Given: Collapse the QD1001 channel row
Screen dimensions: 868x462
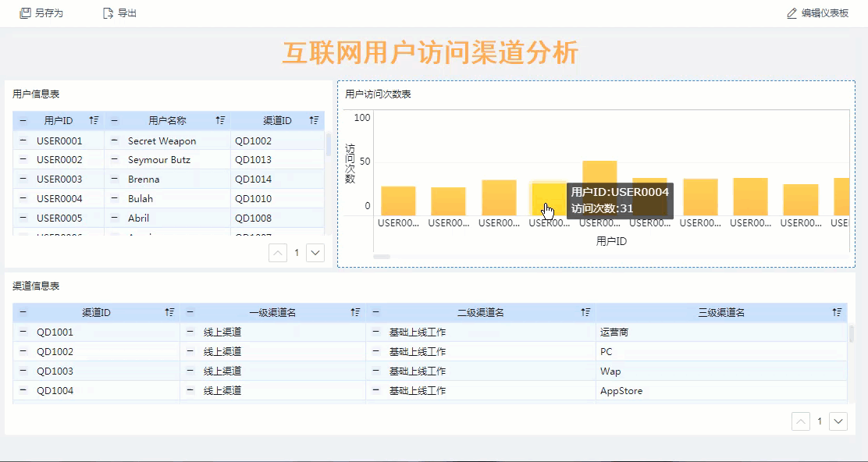Looking at the screenshot, I should (23, 332).
